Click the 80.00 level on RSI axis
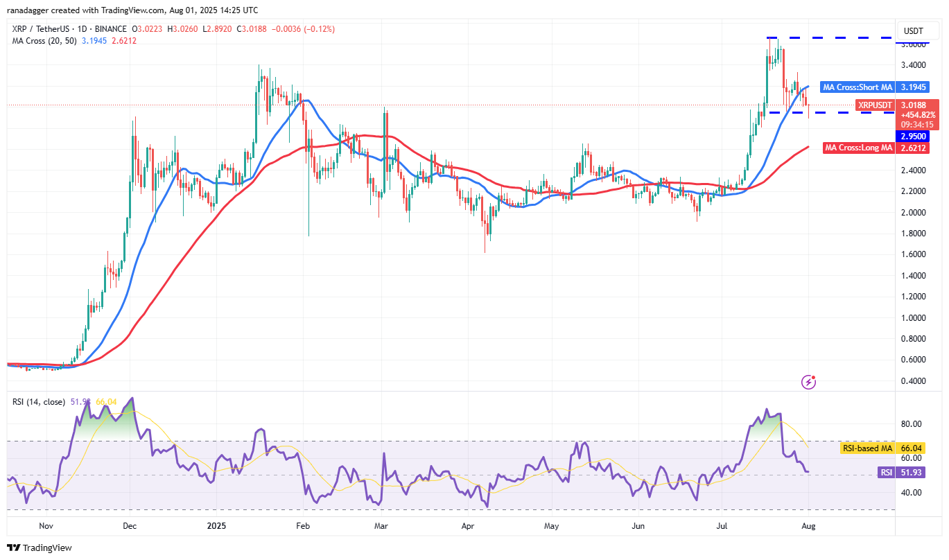 coord(915,424)
